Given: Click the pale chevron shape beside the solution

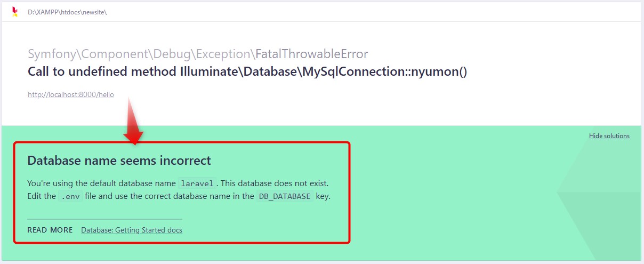Looking at the screenshot, I should click(x=597, y=191).
